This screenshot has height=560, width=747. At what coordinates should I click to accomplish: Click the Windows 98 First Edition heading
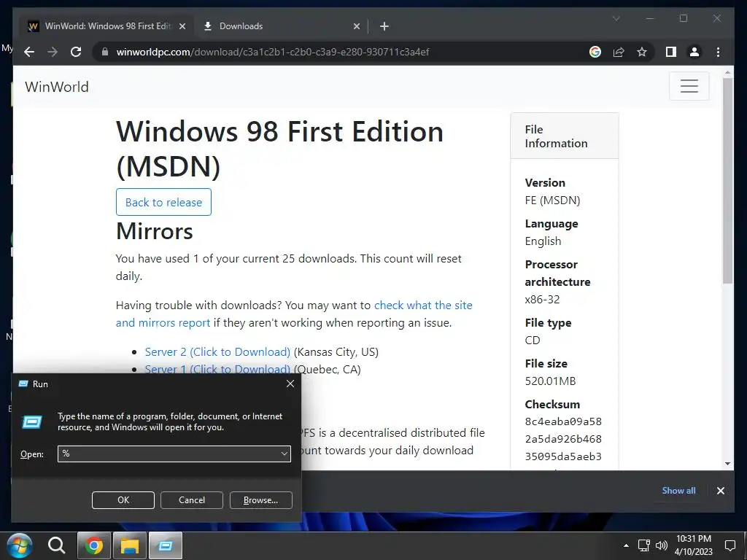click(x=279, y=149)
